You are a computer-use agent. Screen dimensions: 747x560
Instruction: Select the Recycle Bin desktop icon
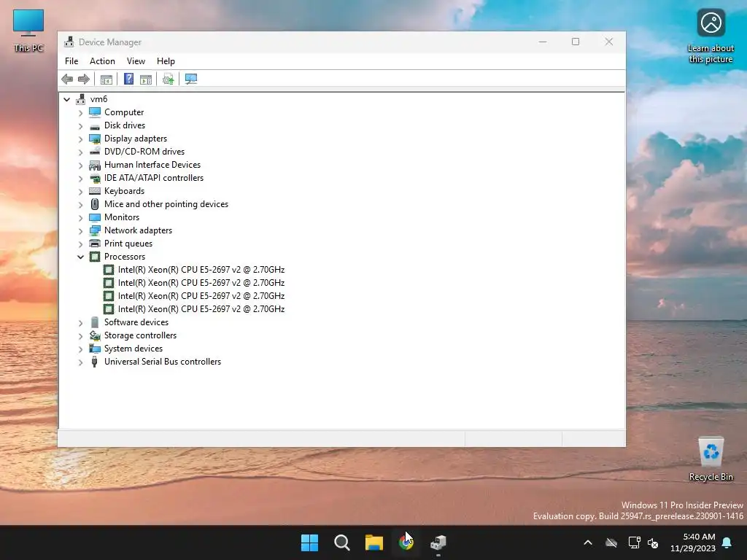(x=711, y=459)
